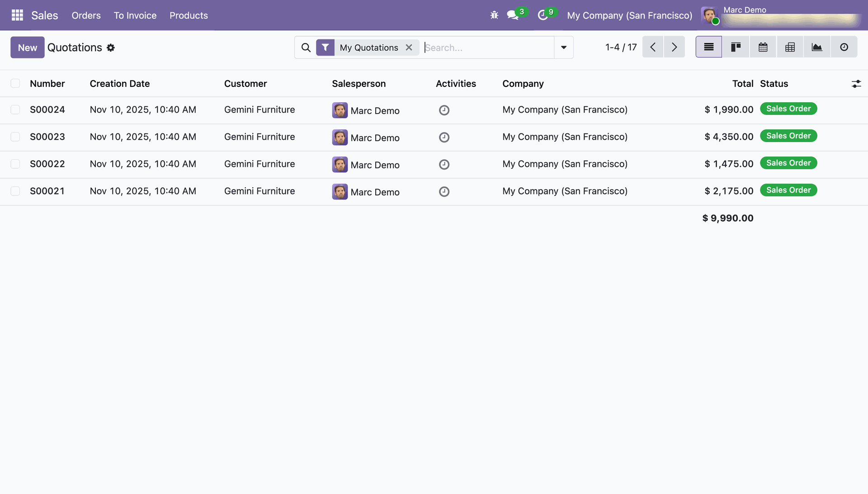Switch to Graph view

click(817, 47)
